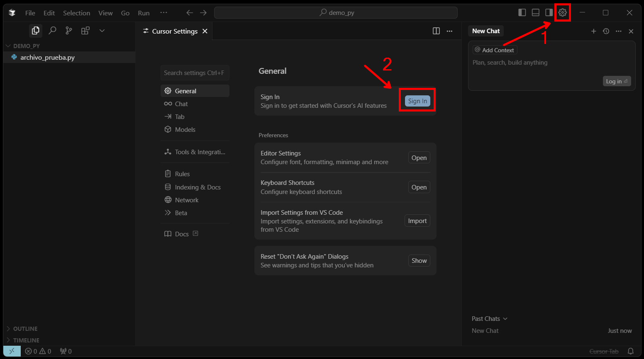The image size is (644, 359).
Task: Open Editor Settings
Action: tap(419, 158)
